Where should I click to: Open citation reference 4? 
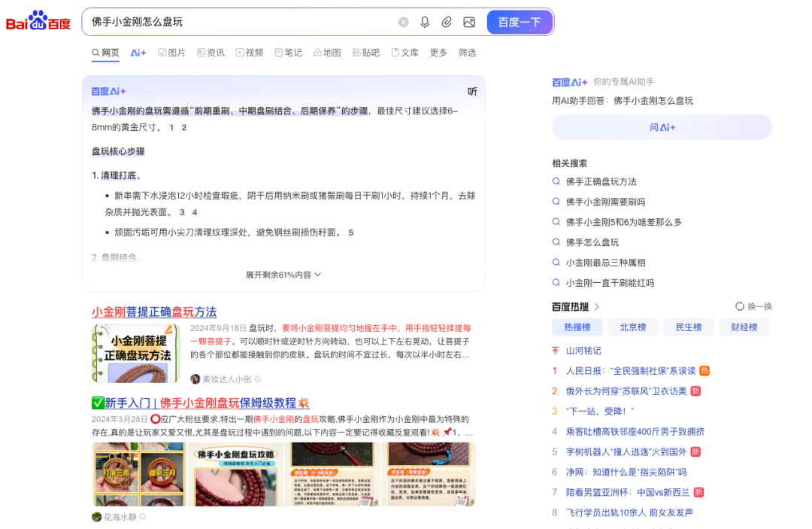(x=195, y=212)
